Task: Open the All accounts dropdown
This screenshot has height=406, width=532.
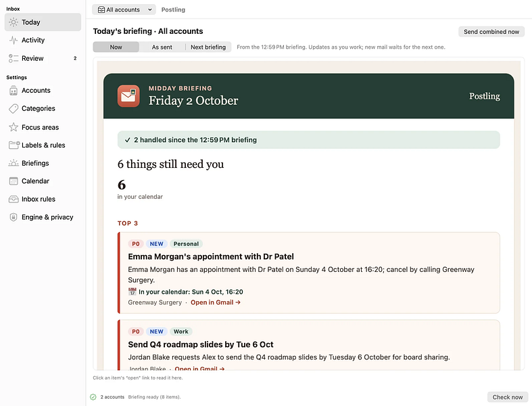Action: [124, 9]
